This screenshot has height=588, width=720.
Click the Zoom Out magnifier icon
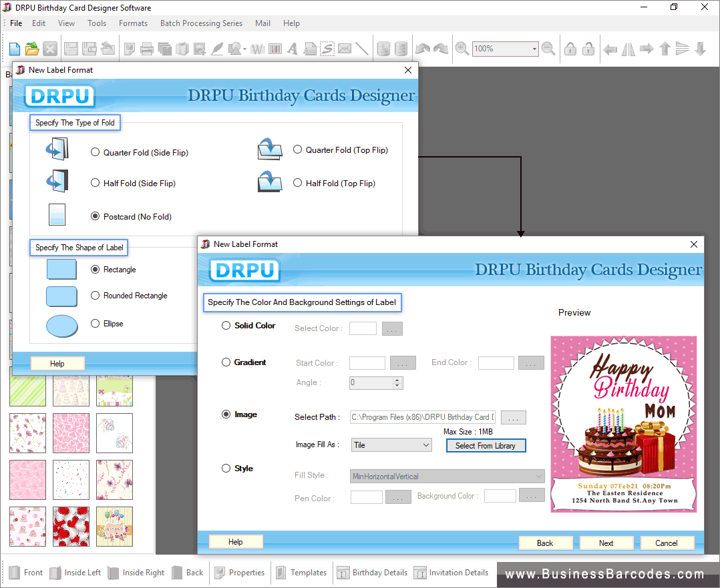tap(548, 49)
